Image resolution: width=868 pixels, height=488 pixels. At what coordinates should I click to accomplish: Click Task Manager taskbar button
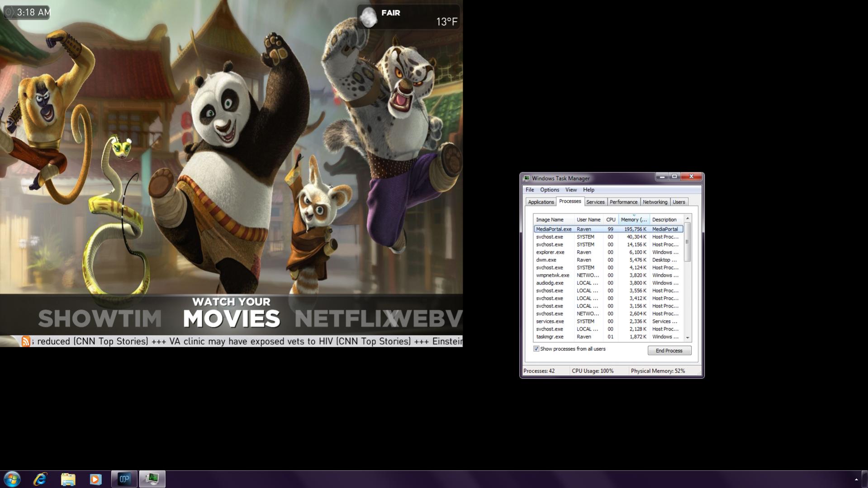click(x=152, y=479)
